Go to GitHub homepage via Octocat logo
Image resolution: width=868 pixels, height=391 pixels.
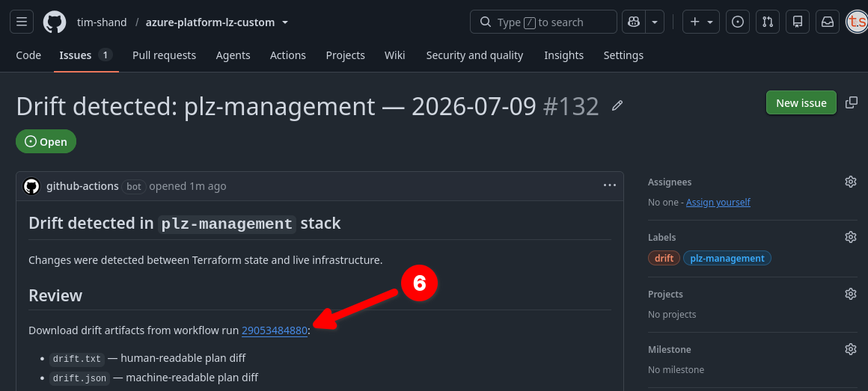point(54,22)
